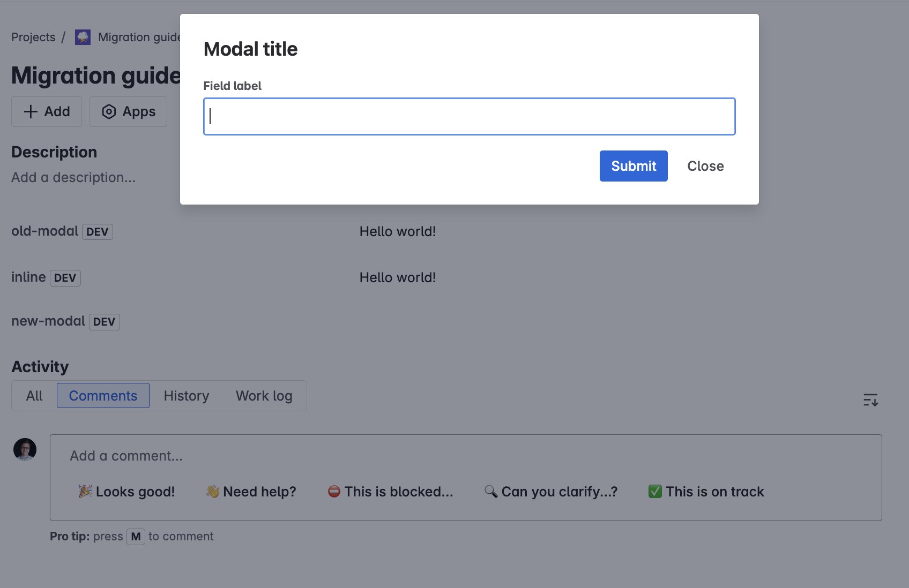Open the Projects breadcrumb link

pos(33,37)
